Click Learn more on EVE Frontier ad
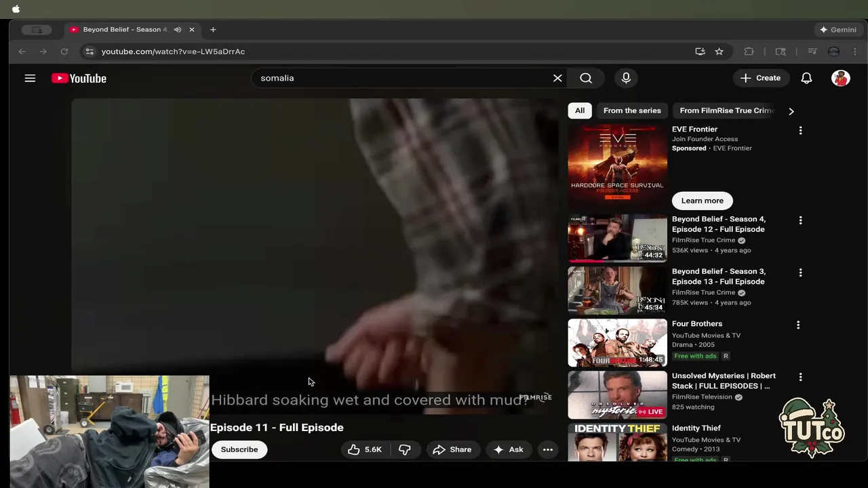The image size is (868, 488). coord(703,201)
